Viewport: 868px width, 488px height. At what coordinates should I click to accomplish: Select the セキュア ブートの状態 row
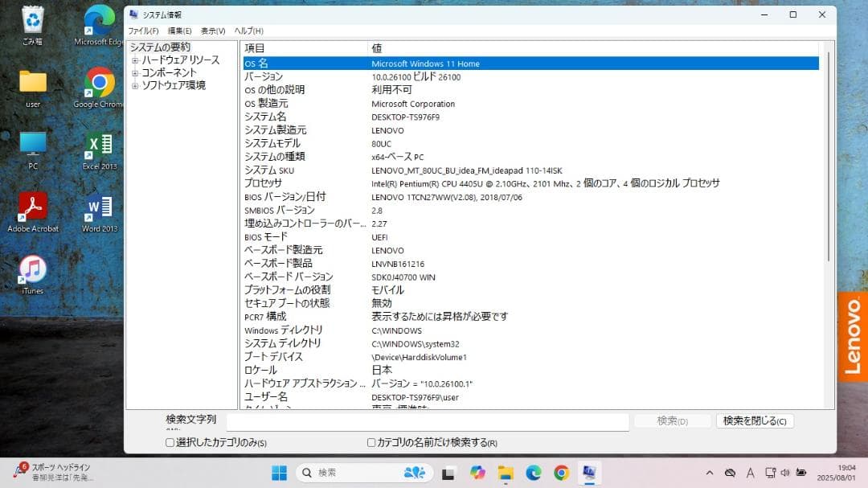click(531, 304)
